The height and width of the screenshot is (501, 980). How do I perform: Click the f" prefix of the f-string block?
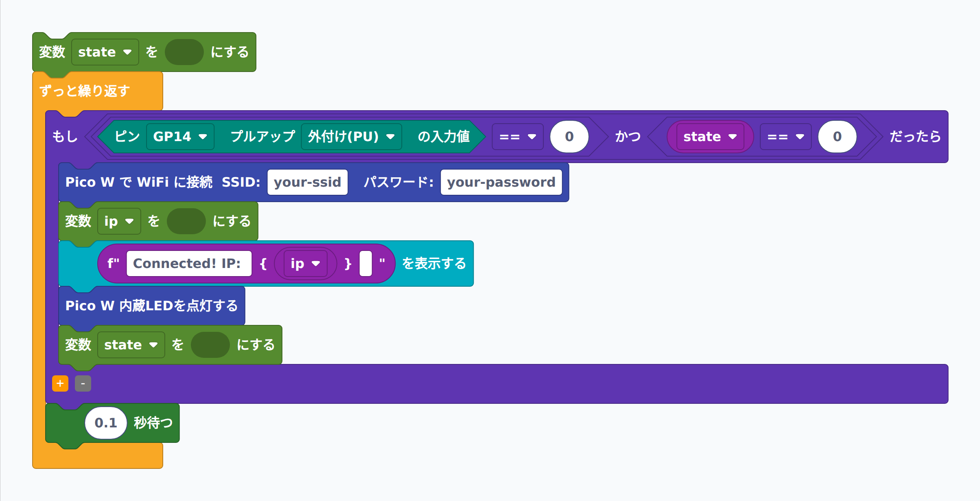click(113, 264)
